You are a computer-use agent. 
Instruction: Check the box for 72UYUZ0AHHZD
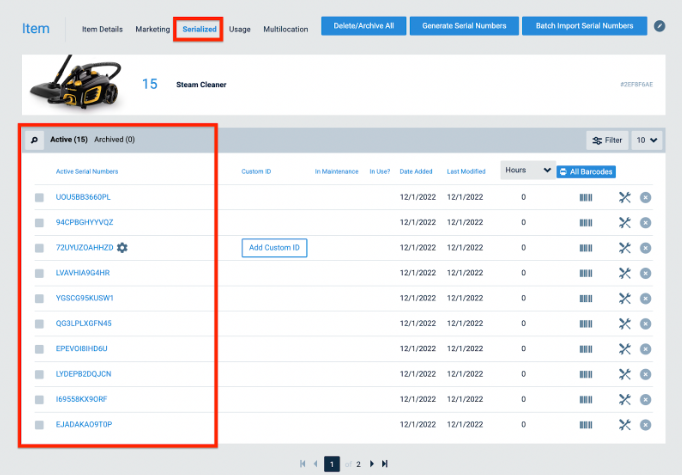39,248
